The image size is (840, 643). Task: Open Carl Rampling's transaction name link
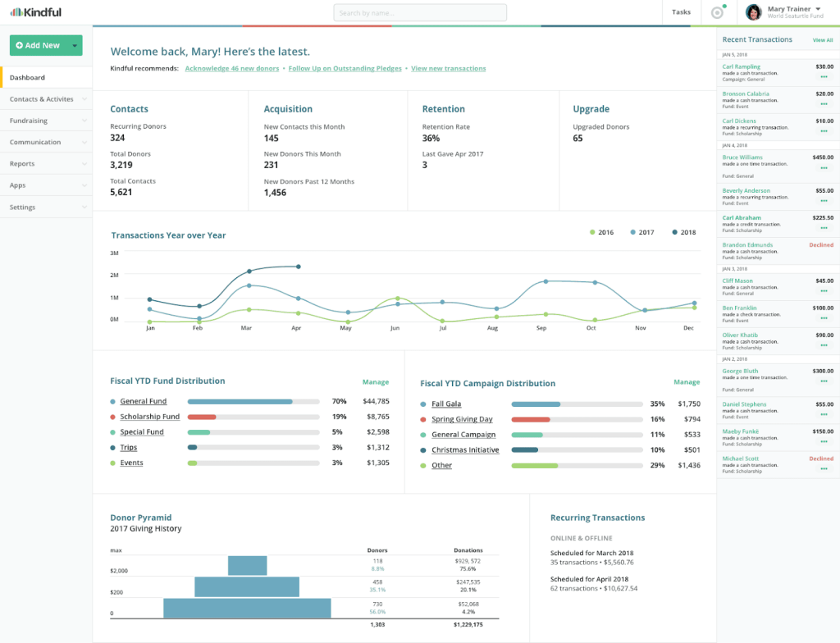(x=742, y=66)
